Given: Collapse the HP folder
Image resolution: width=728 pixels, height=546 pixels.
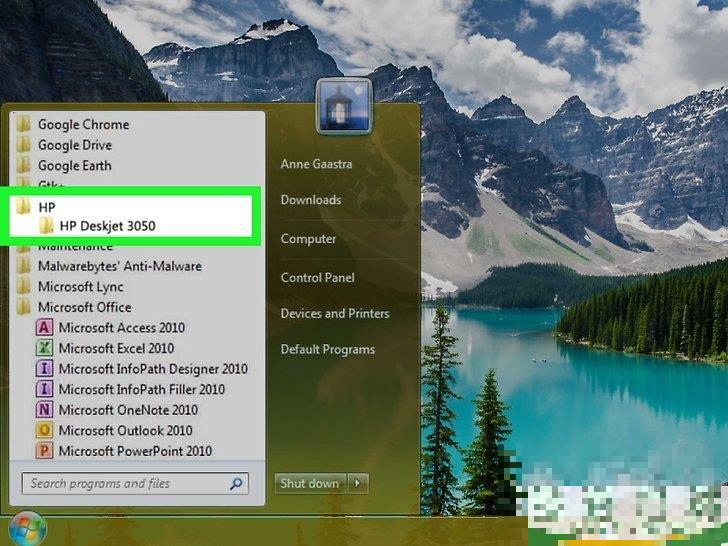Looking at the screenshot, I should 46,206.
